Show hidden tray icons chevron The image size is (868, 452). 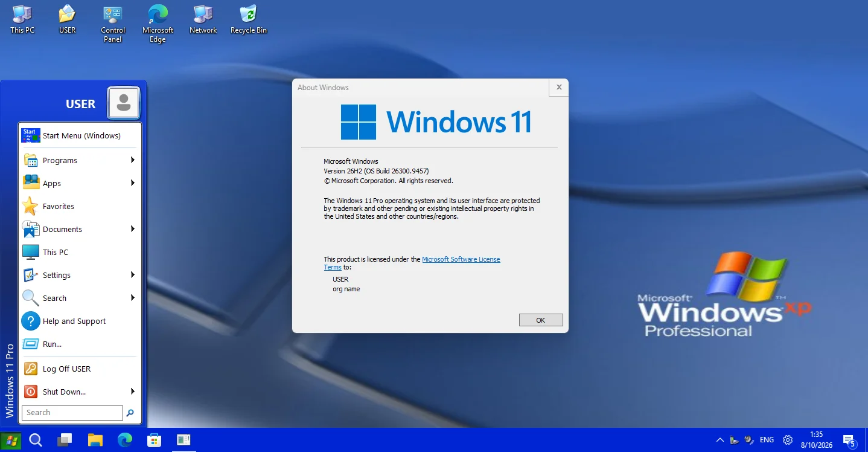click(x=720, y=440)
